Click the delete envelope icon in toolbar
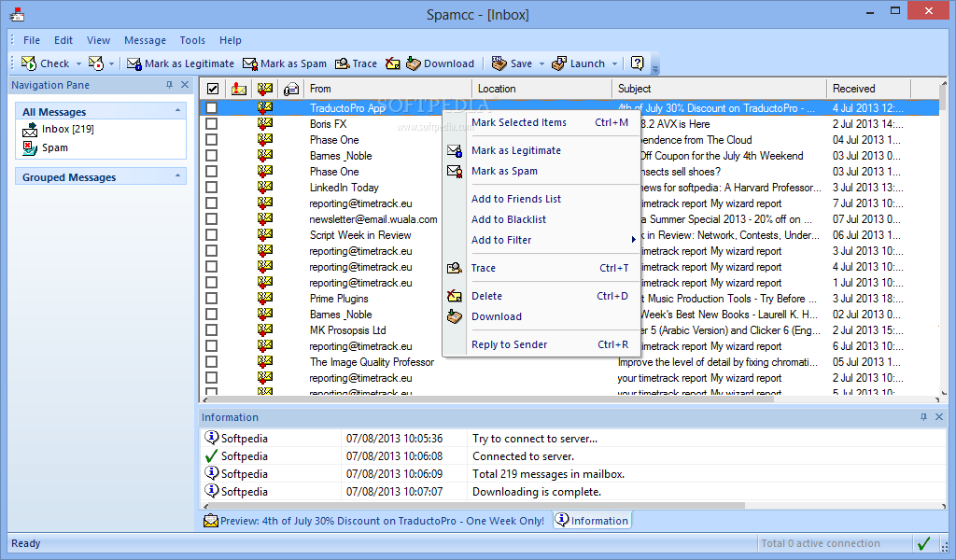This screenshot has height=560, width=956. [x=393, y=63]
